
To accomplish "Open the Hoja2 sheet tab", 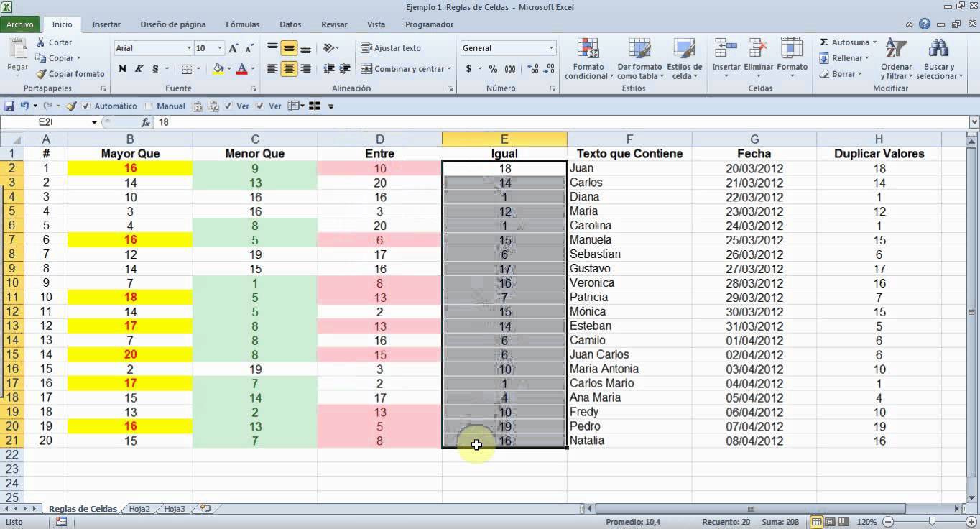I will (139, 509).
